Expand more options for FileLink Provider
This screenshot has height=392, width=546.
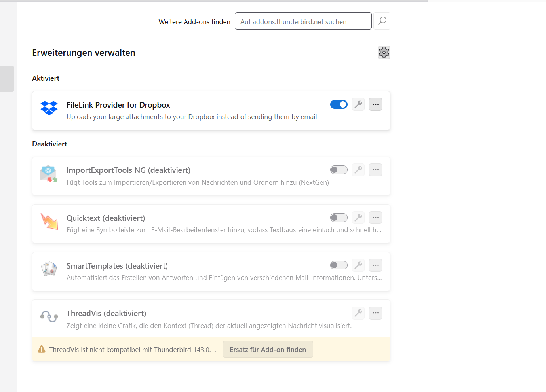[375, 104]
